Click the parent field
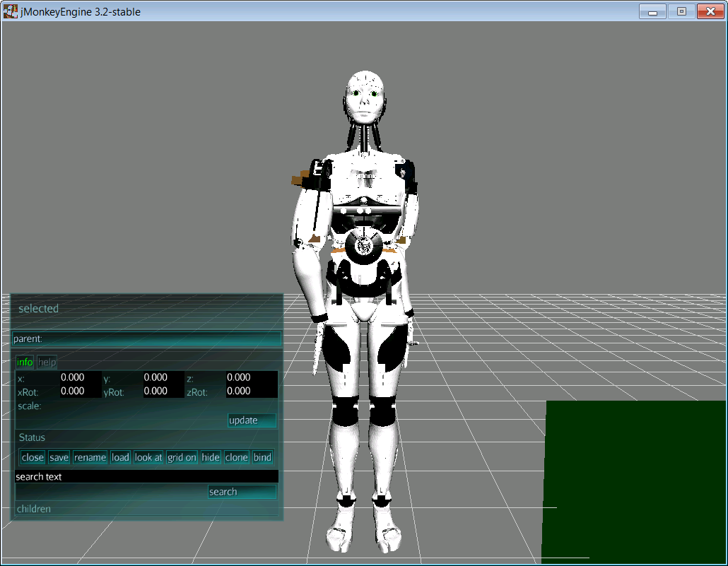Viewport: 728px width, 566px height. 147,339
